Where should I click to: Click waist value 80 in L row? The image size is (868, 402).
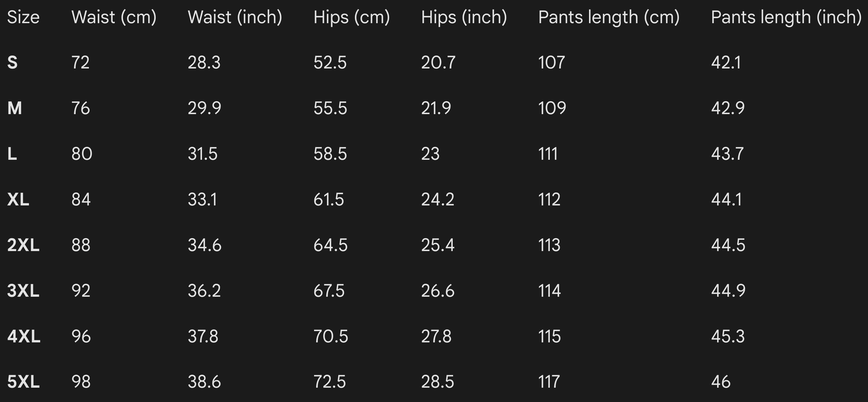tap(82, 154)
